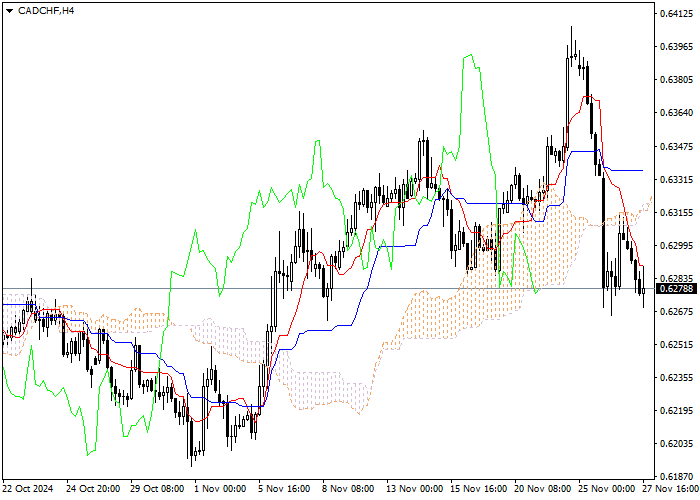Click the 22 Oct 2024 date label

pos(28,489)
